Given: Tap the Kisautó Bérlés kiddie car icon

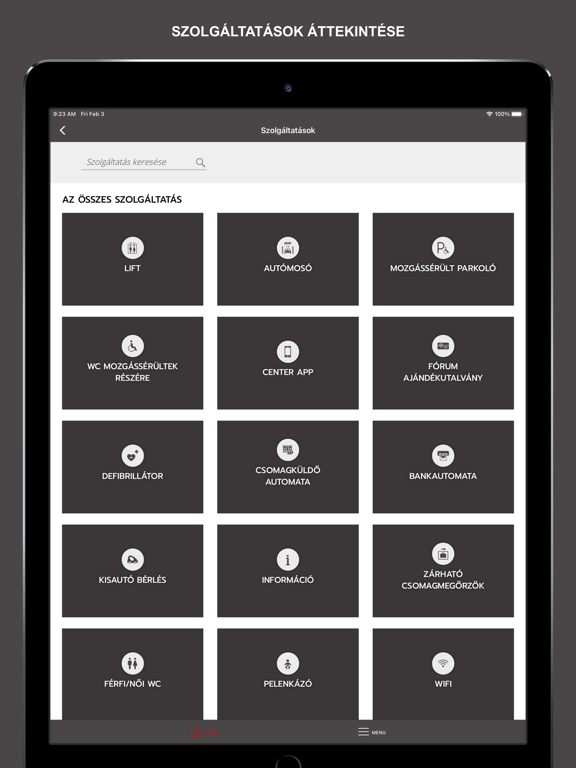Looking at the screenshot, I should pyautogui.click(x=132, y=559).
